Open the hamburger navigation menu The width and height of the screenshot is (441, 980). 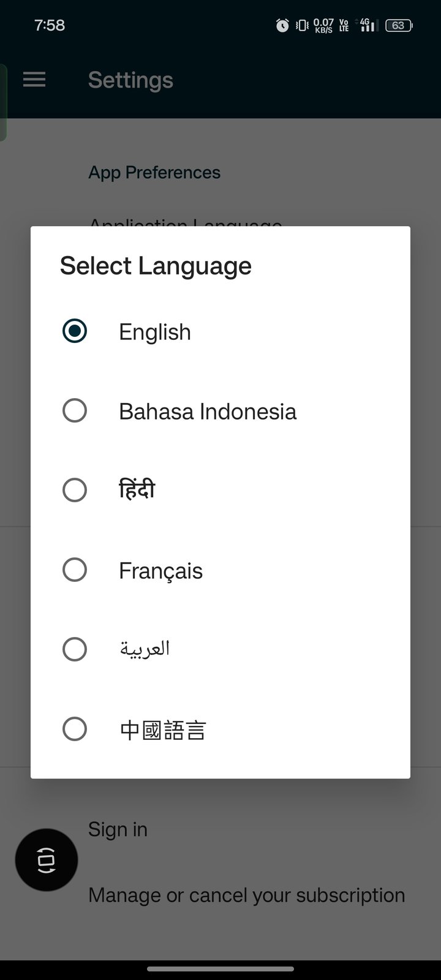pyautogui.click(x=34, y=80)
